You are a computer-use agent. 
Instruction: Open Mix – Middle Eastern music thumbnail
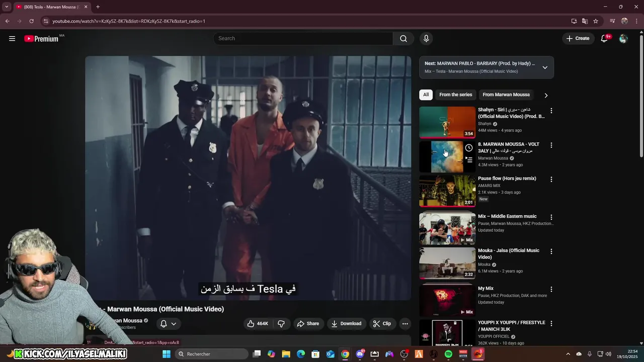pyautogui.click(x=447, y=229)
